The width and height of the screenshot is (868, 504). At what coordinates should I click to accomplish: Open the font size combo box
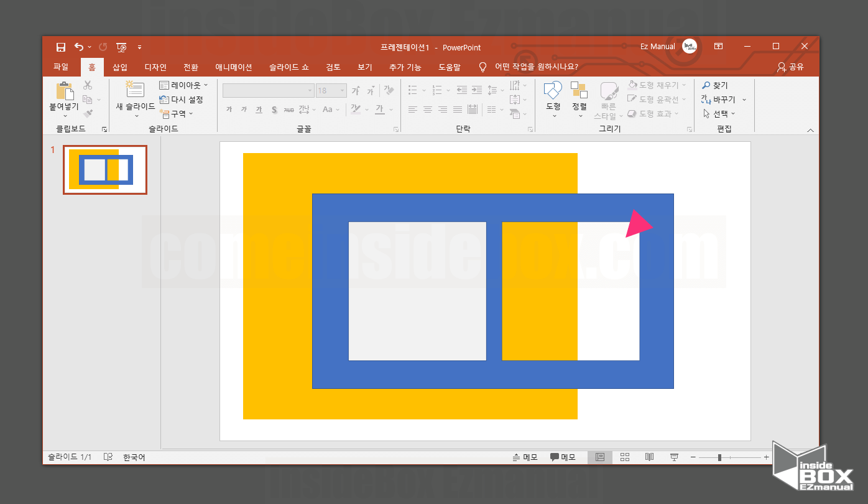(331, 91)
